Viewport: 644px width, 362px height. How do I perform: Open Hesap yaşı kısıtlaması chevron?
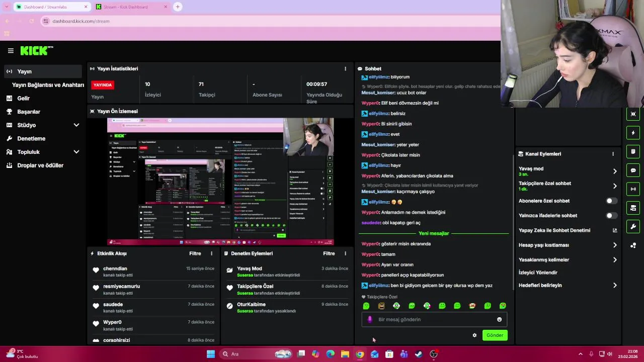tap(615, 245)
